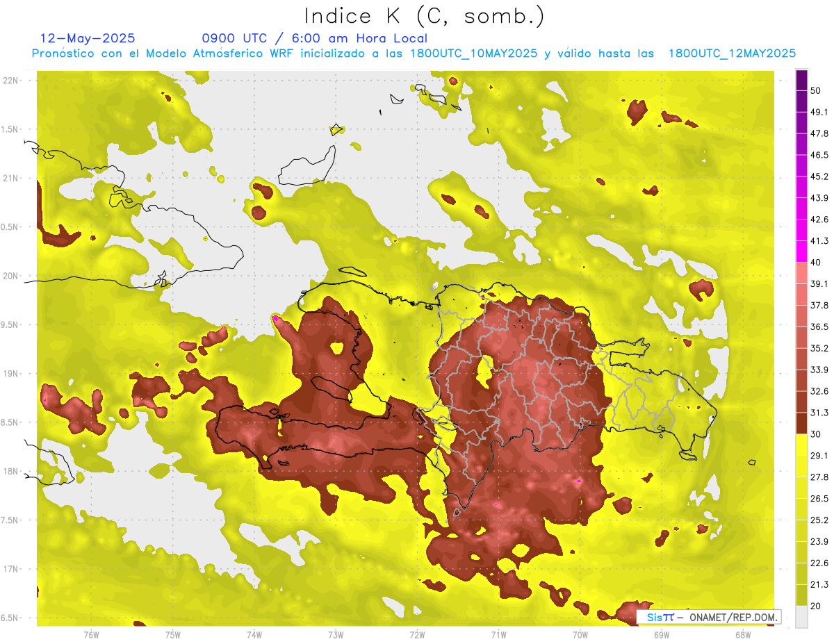Click the "32.6" legend value
This screenshot has width=834, height=644.
tap(819, 391)
